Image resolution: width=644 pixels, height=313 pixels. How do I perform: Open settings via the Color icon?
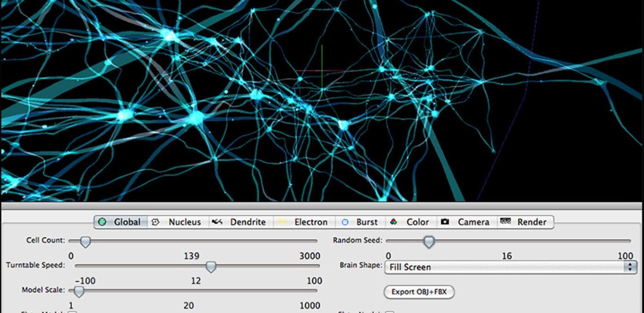[x=393, y=222]
